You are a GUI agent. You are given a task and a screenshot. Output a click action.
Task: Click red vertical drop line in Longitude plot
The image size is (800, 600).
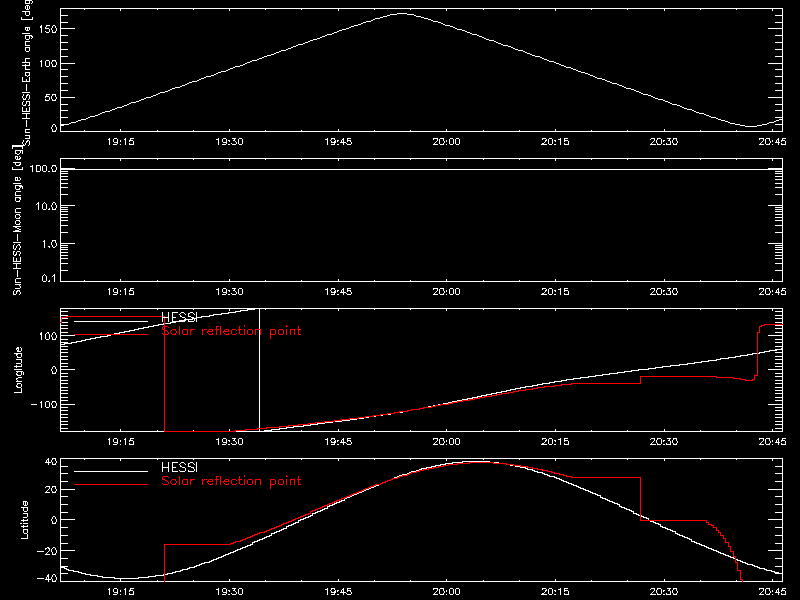coord(164,374)
